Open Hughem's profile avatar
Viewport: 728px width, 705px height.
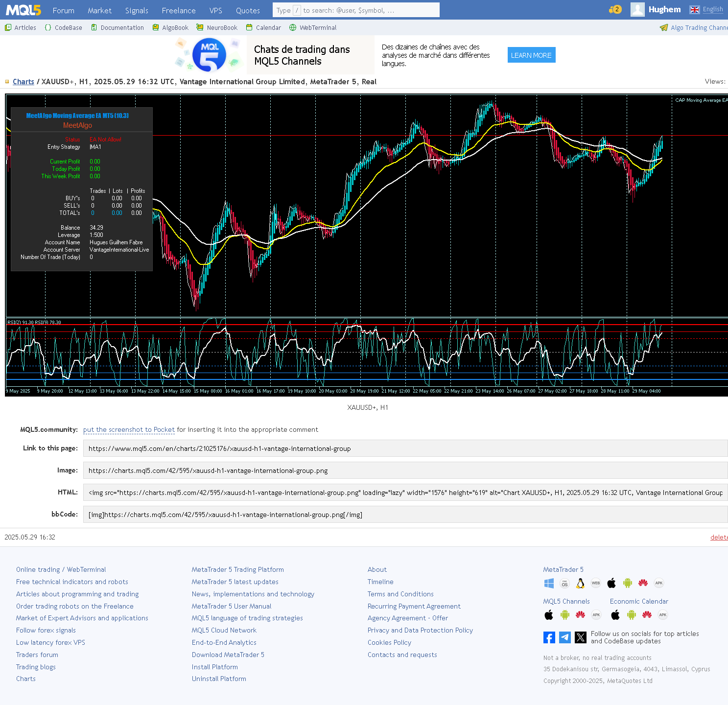coord(637,9)
